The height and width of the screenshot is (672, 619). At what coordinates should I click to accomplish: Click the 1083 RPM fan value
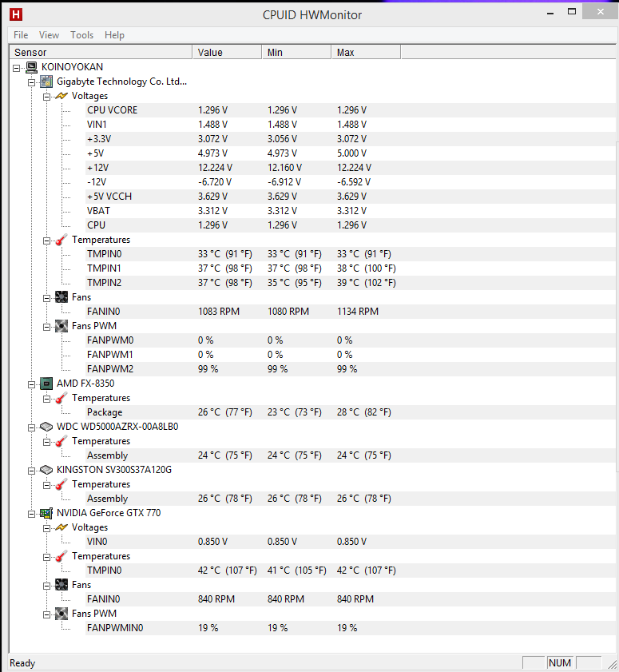[219, 312]
